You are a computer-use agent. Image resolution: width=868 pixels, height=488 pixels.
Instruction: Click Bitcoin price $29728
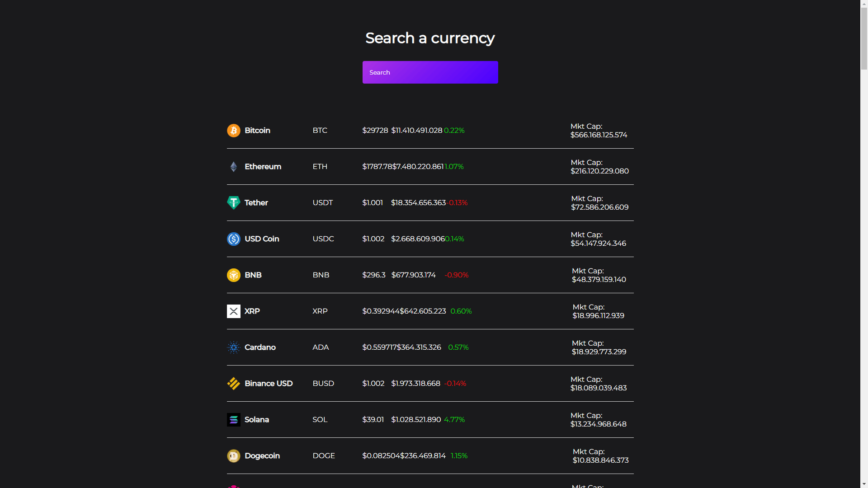tap(375, 131)
